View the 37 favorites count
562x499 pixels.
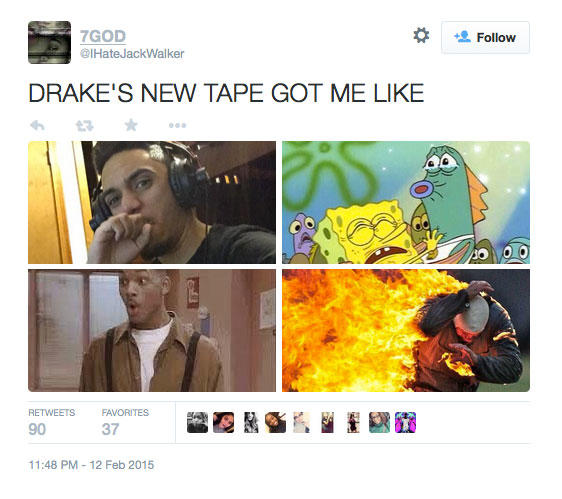tap(110, 429)
